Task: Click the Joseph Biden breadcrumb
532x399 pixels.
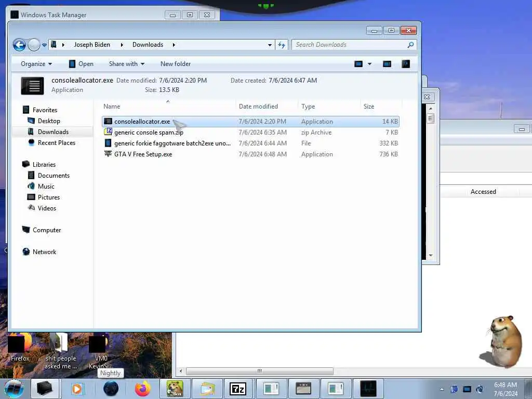Action: [92, 45]
